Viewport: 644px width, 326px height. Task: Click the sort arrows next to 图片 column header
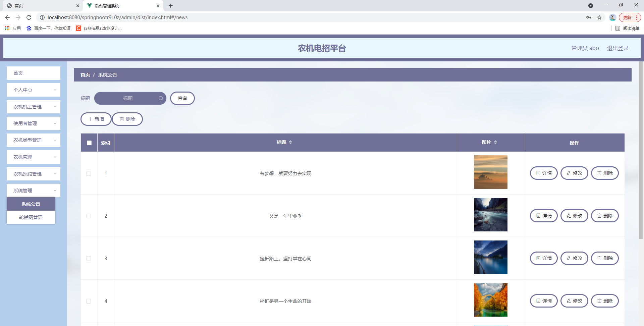(x=496, y=142)
